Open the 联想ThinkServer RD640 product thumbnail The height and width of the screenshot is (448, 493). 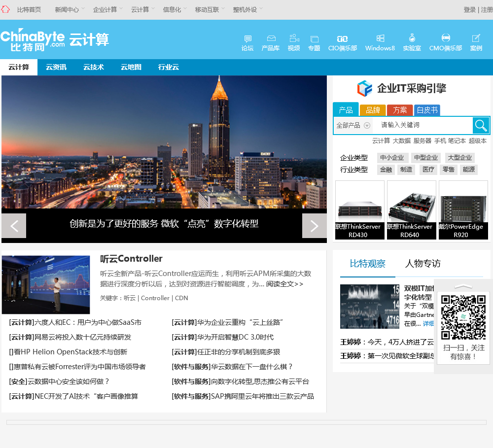coord(411,210)
